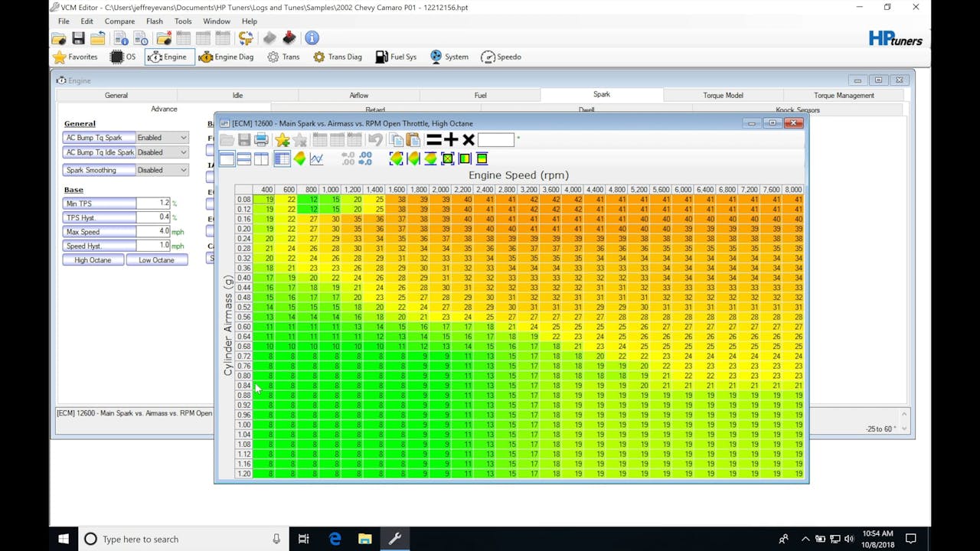Click the High Octane button
The image size is (980, 551).
point(93,260)
